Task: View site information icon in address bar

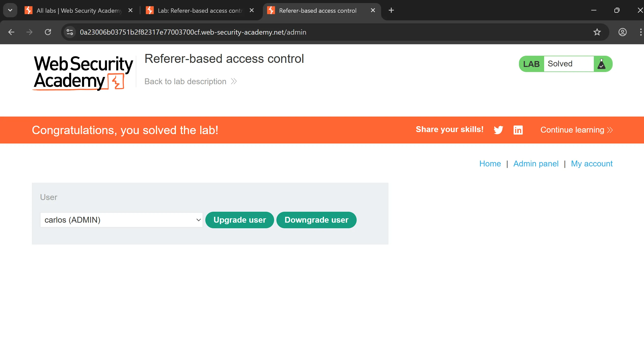Action: pos(70,32)
